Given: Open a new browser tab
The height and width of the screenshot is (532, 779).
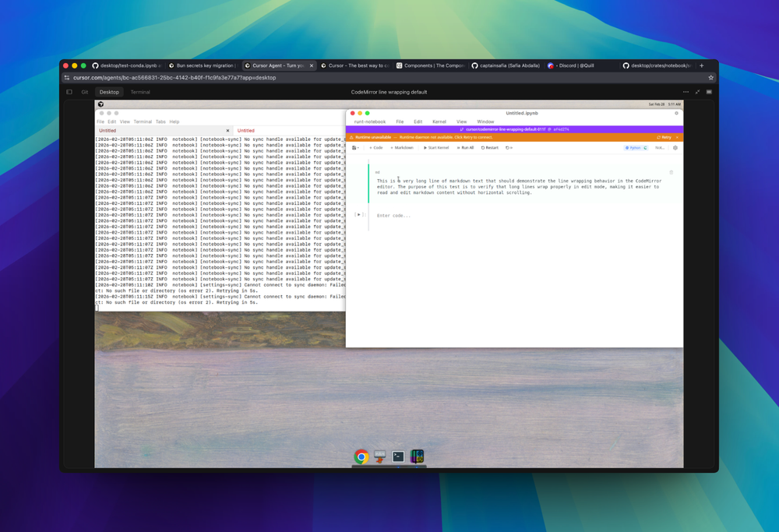Looking at the screenshot, I should coord(701,65).
